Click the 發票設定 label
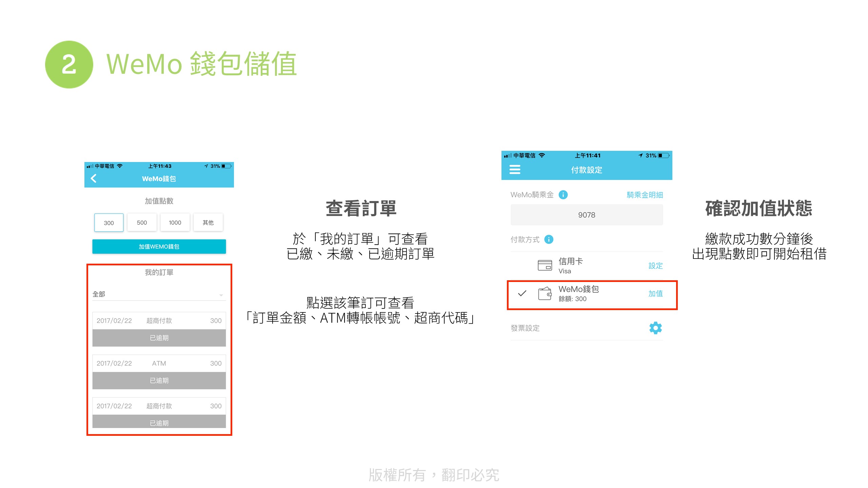Screen dimensions: 868x488 point(525,328)
